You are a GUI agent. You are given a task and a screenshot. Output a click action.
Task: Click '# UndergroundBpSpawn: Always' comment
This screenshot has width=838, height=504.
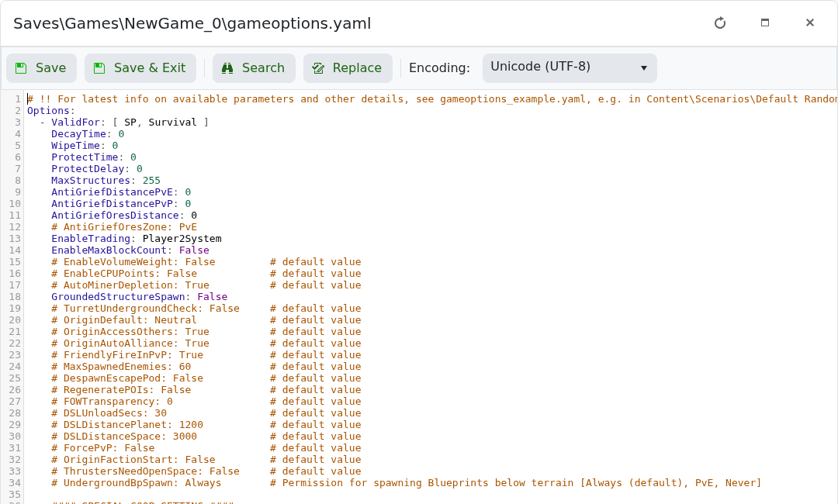137,483
